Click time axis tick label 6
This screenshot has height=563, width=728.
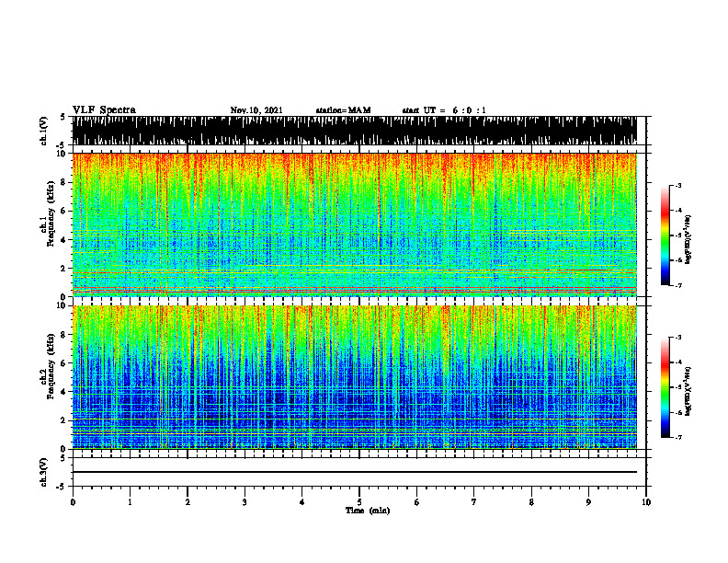(x=417, y=502)
